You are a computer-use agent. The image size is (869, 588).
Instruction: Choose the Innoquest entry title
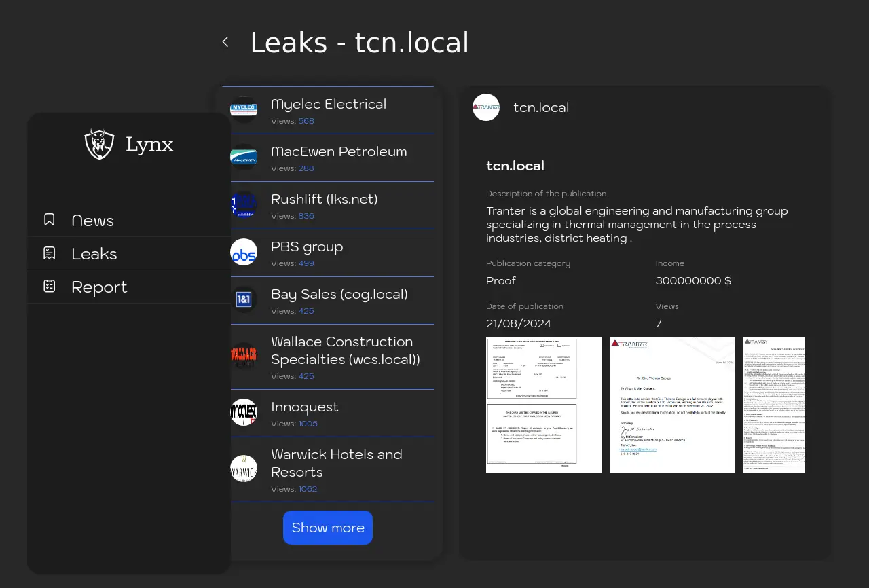304,407
